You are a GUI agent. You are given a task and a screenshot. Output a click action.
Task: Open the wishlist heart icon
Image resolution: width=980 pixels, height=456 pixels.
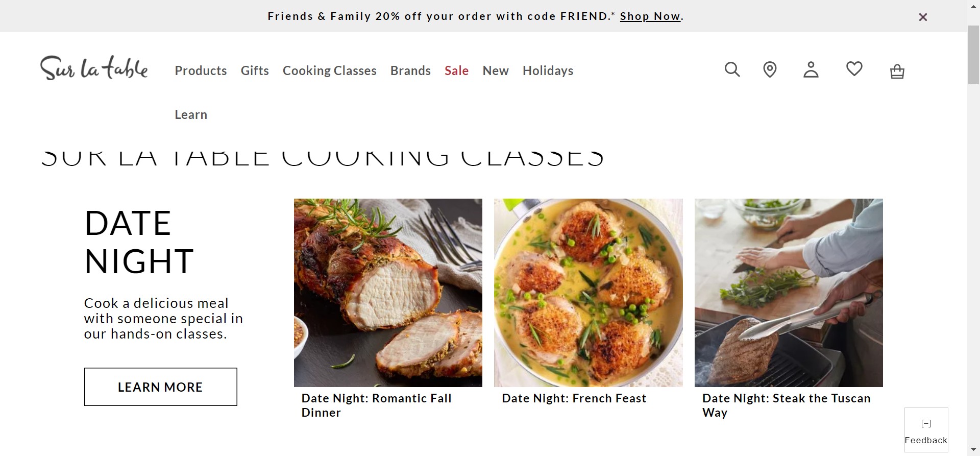854,68
